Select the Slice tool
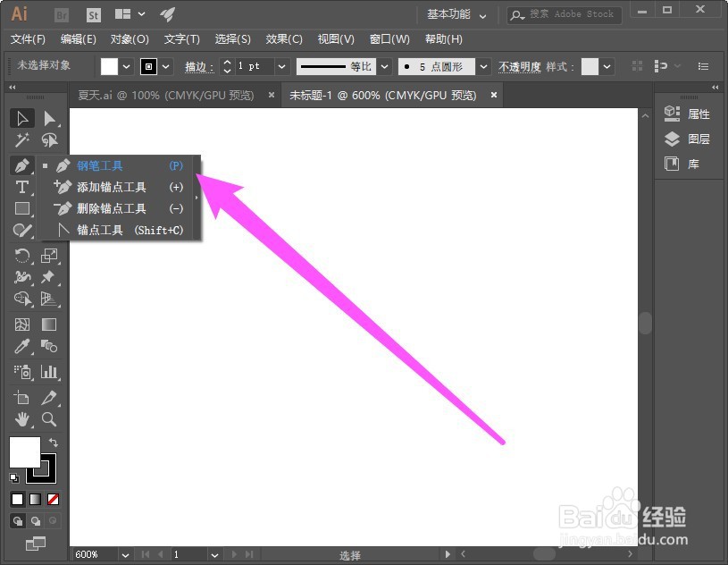 49,398
